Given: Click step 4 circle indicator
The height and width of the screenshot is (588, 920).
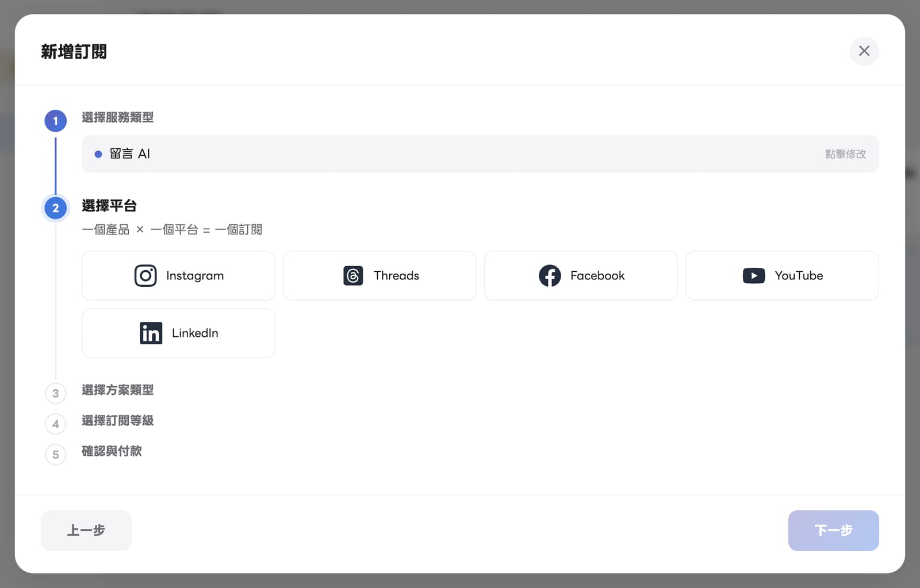Looking at the screenshot, I should pos(56,424).
